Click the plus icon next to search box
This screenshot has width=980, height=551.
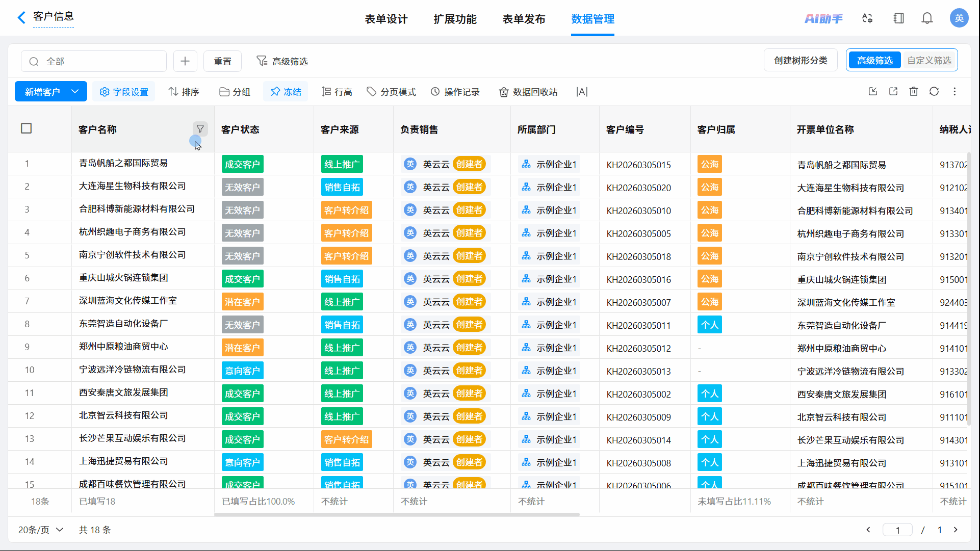click(x=185, y=61)
